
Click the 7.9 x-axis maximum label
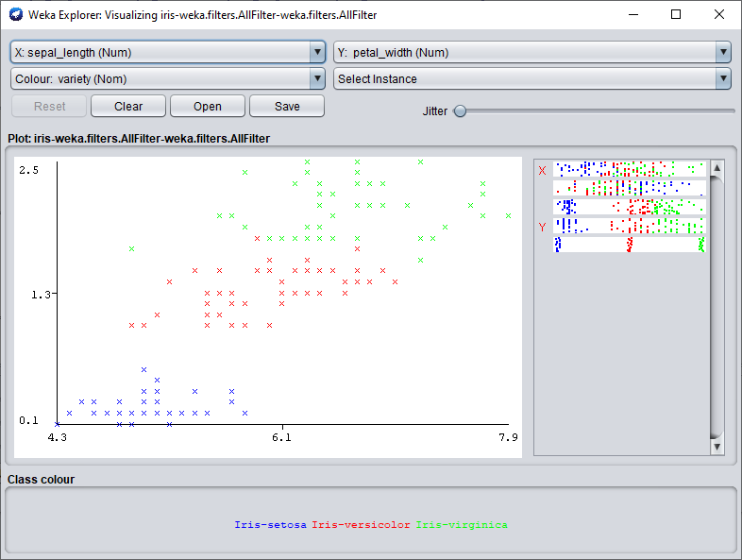508,437
